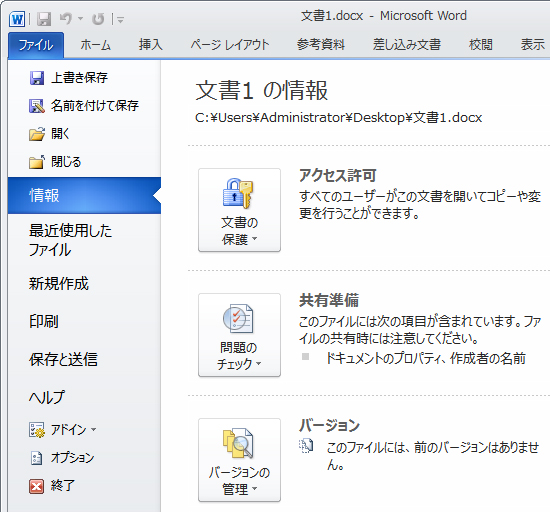Screen dimensions: 550x512
Task: Click the オプション document icon
Action: 37,458
